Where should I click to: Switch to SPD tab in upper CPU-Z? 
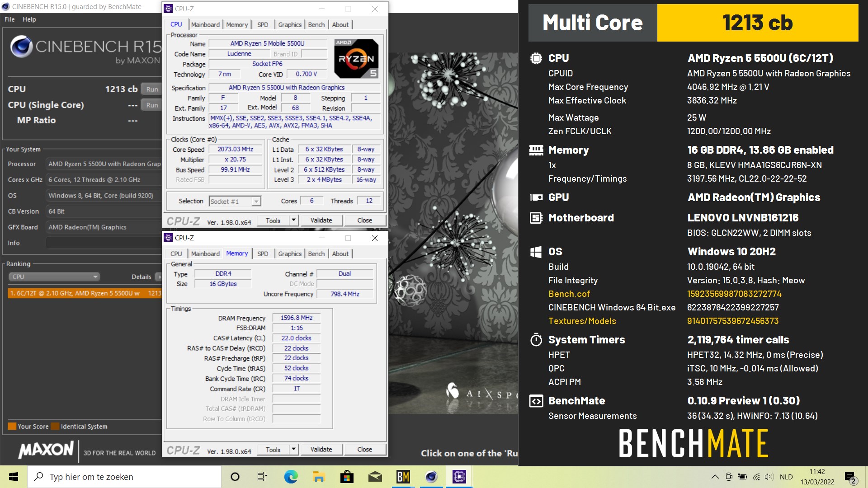(x=263, y=25)
